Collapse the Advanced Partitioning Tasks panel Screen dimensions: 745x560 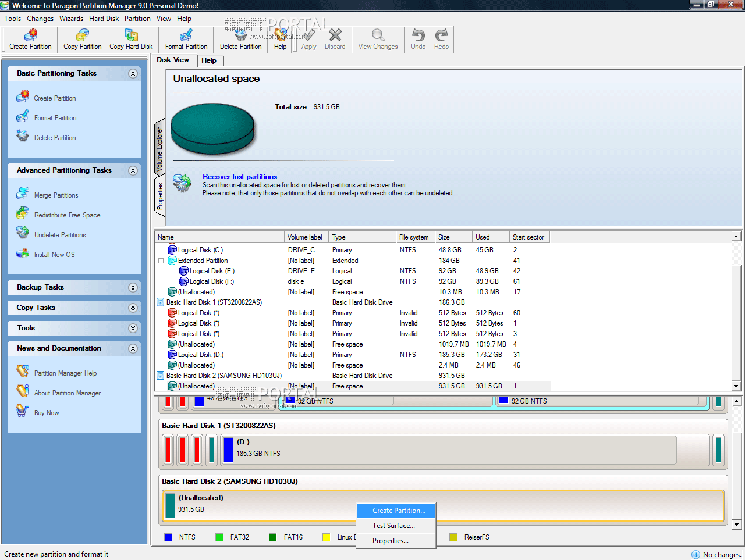coord(133,170)
